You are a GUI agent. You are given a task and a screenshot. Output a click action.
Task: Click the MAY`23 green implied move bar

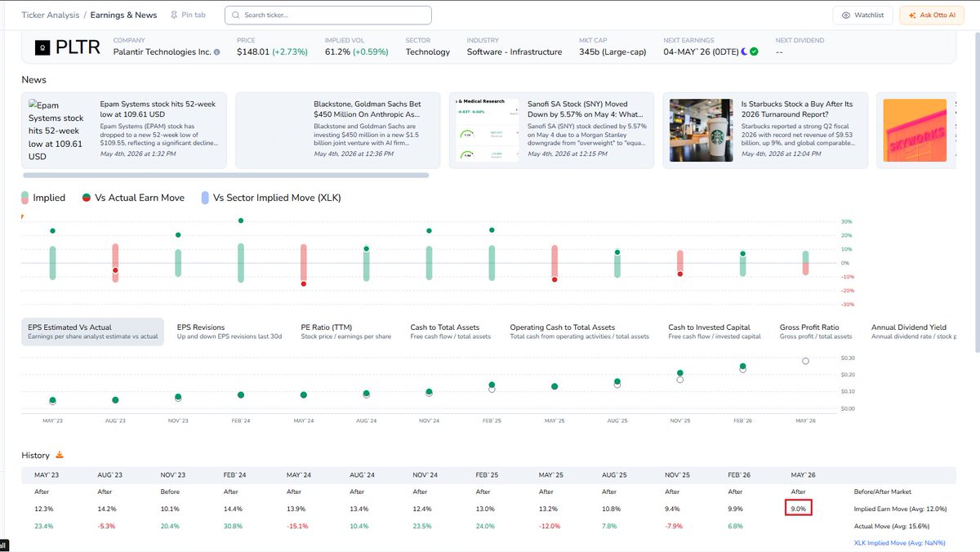click(x=52, y=263)
